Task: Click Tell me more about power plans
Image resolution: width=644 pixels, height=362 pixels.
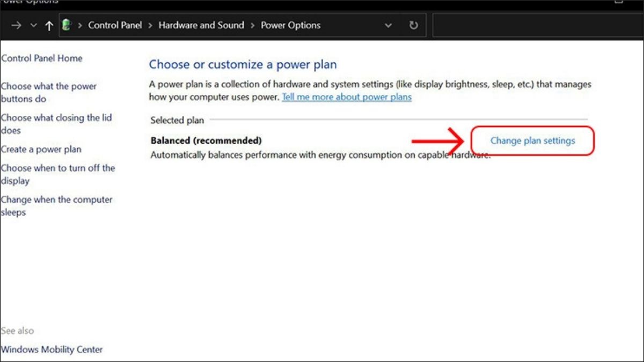Action: 347,97
